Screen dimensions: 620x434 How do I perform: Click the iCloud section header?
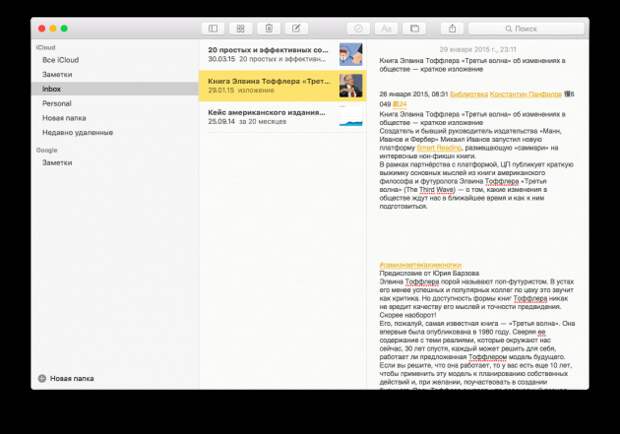(x=46, y=47)
